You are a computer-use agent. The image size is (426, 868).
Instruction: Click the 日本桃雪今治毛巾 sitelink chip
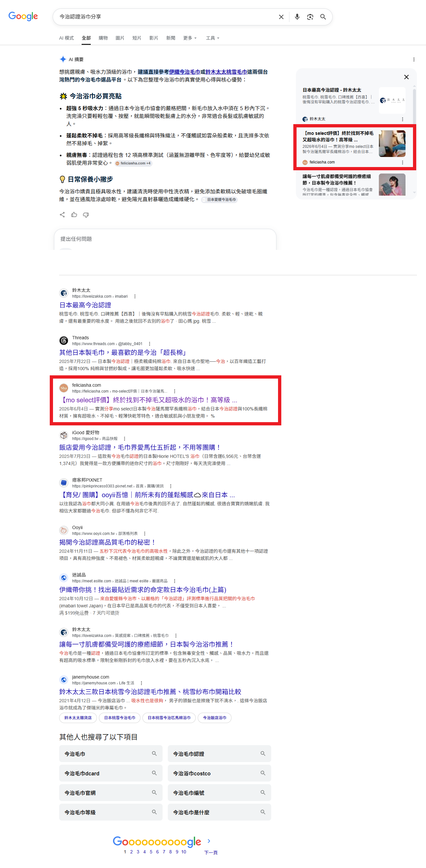pos(119,718)
